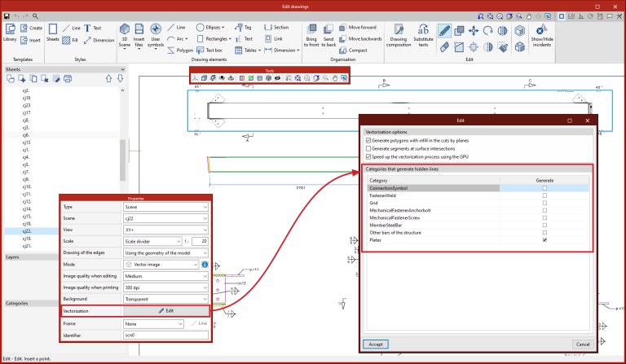This screenshot has height=364, width=626.
Task: Click the Vectorization Edit button
Action: [166, 310]
